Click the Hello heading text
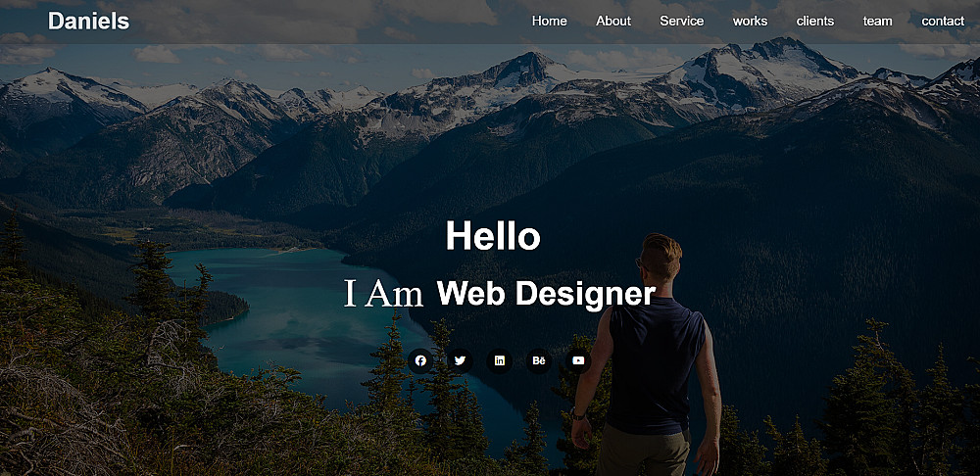The width and height of the screenshot is (980, 476). (x=493, y=237)
